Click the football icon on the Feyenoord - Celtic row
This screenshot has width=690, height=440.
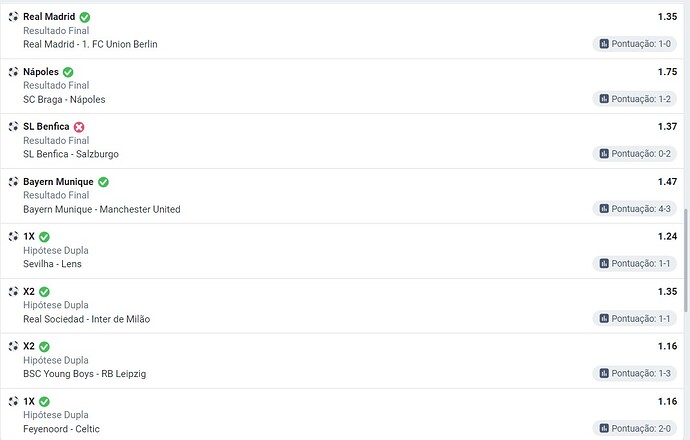click(13, 401)
